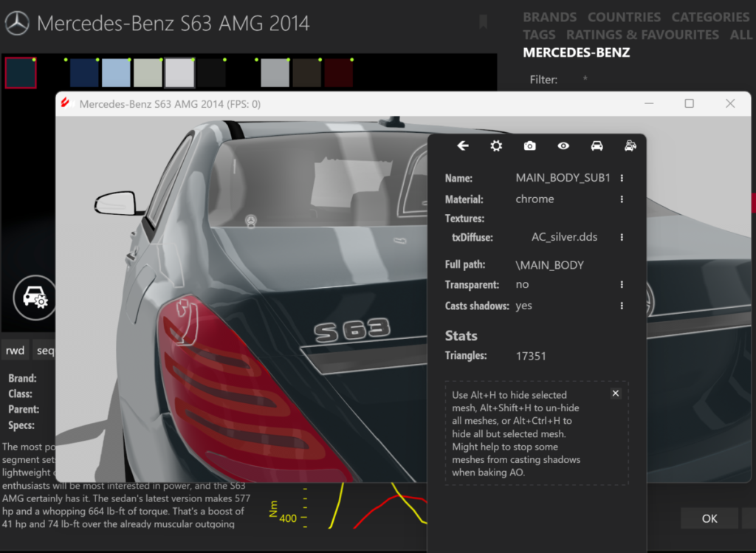
Task: Click the AC_silver.dds texture value
Action: pos(564,237)
